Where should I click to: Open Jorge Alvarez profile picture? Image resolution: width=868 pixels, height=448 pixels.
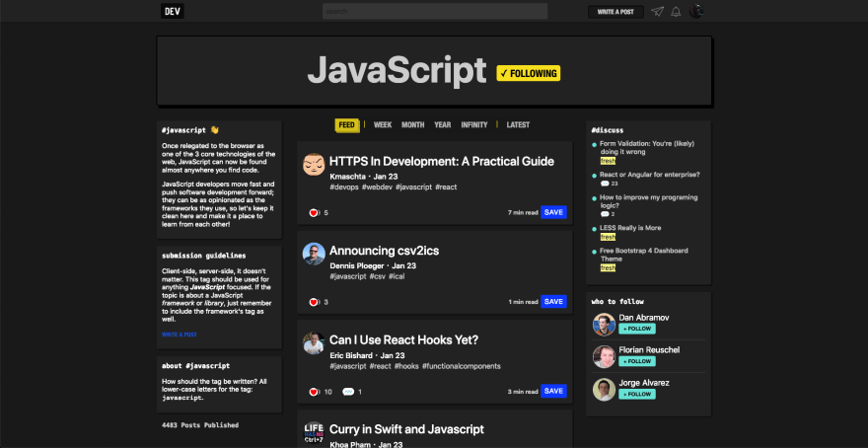click(x=604, y=390)
